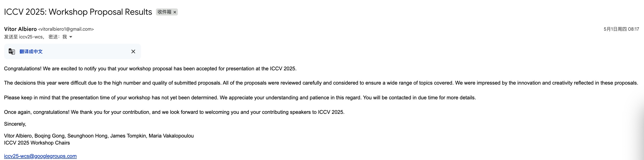This screenshot has width=644, height=160.
Task: Click the workshop chairs' names line
Action: [x=99, y=136]
